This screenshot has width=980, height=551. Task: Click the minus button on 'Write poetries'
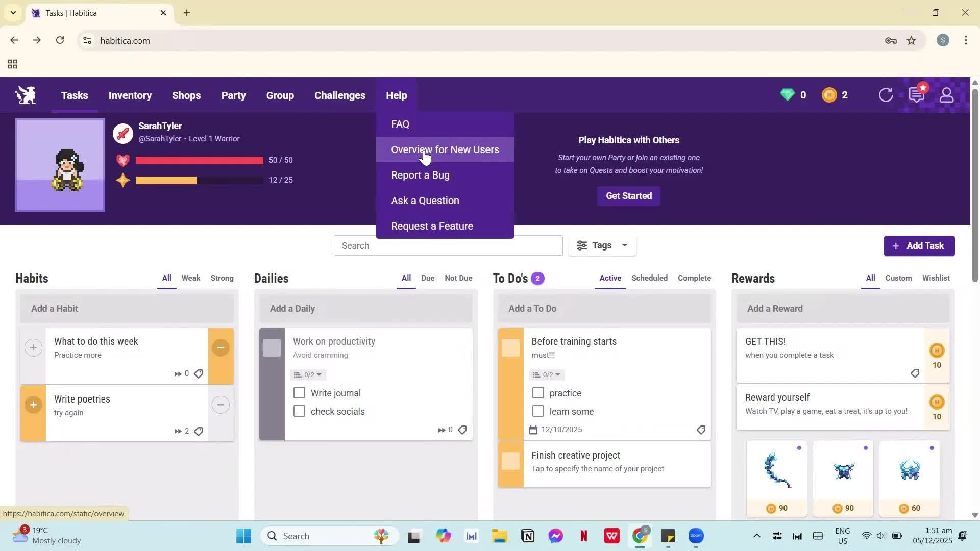(x=220, y=405)
